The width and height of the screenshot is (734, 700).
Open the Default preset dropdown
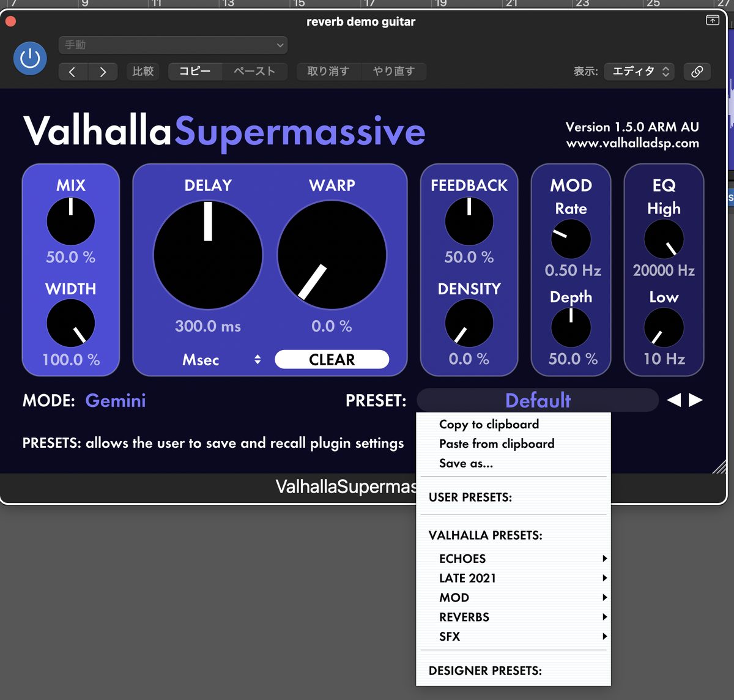point(538,400)
